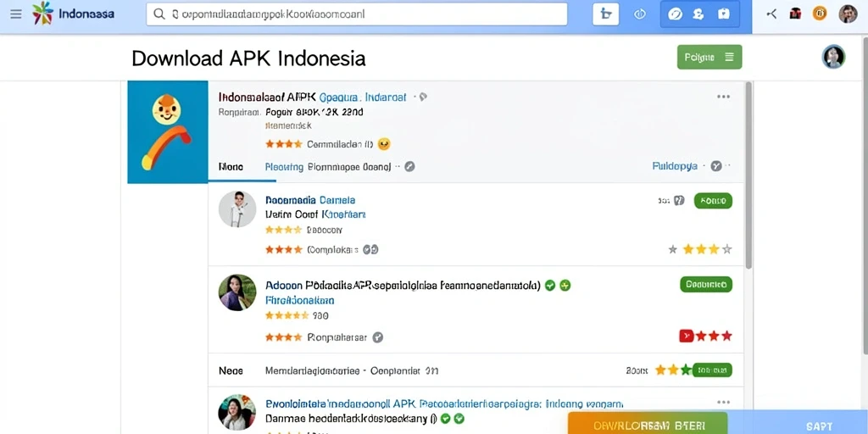Click the colorful Indonaasa logo

[42, 14]
